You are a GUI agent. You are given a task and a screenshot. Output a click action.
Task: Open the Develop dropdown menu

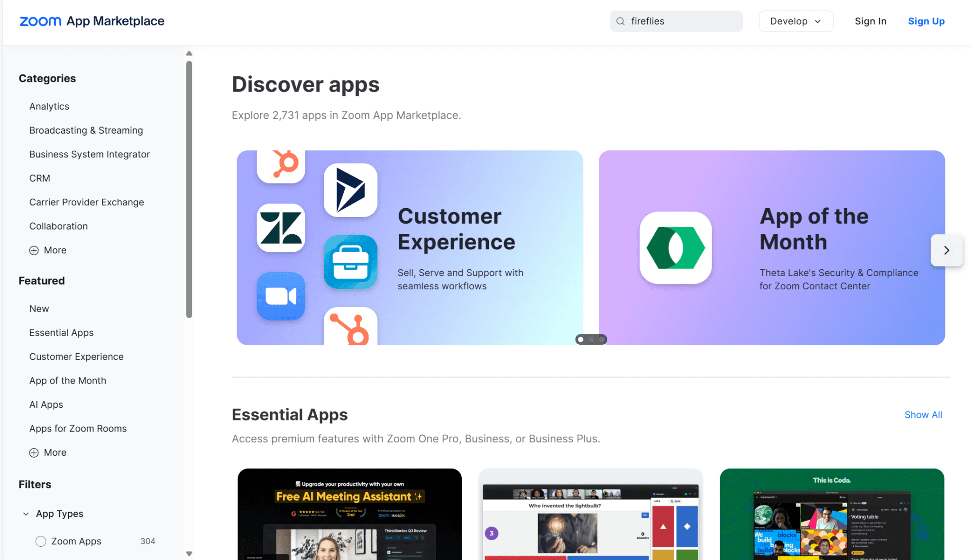coord(795,21)
